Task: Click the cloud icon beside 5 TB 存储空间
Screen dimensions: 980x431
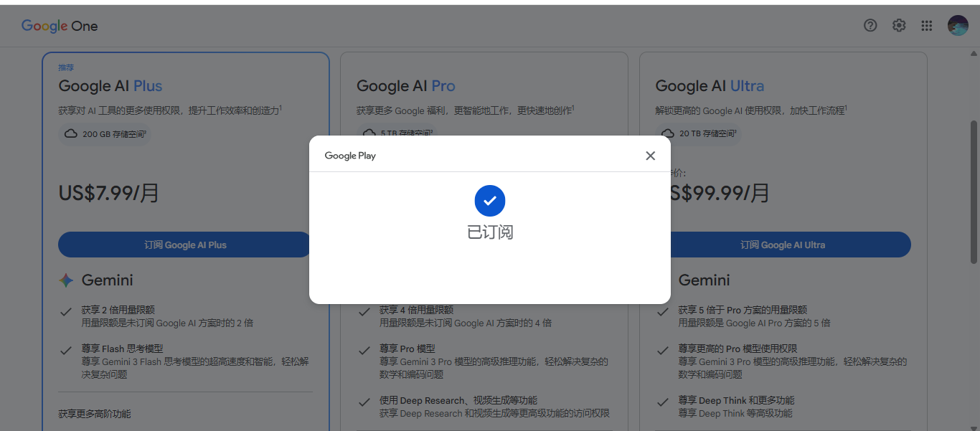Action: (x=369, y=133)
